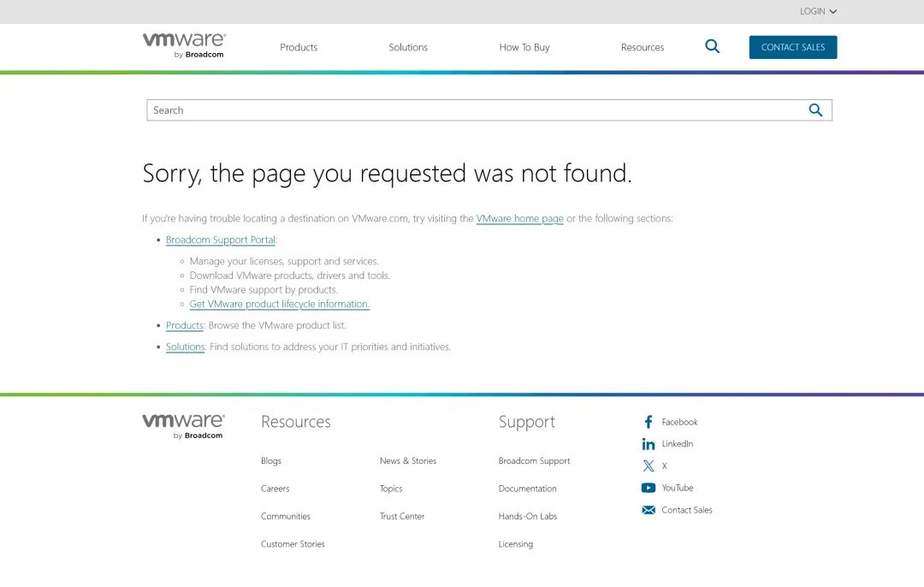Open the Products menu
This screenshot has width=924, height=587.
pyautogui.click(x=299, y=47)
